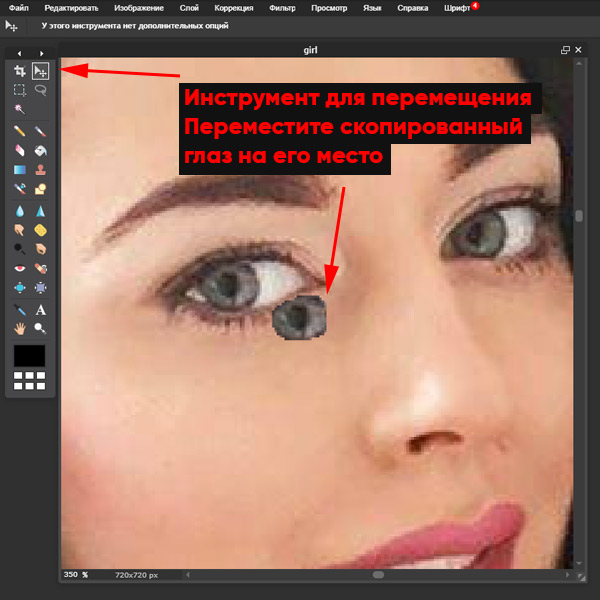
Task: Select the Color Picker eyedropper tool
Action: [x=20, y=310]
